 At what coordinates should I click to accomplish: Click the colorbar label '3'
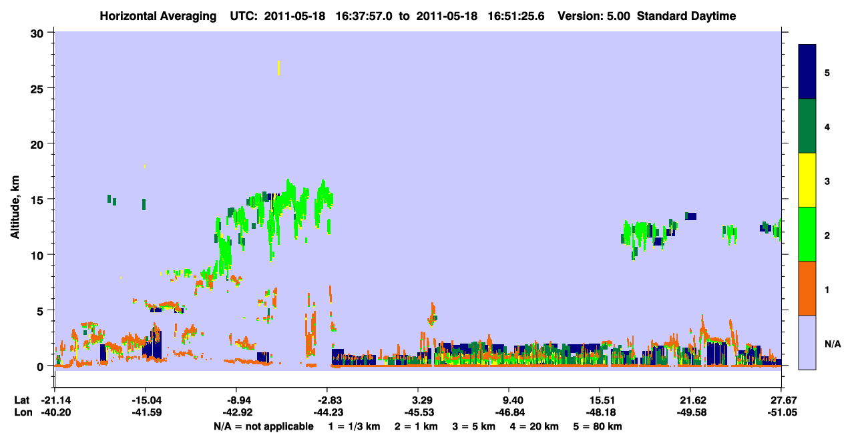point(827,181)
